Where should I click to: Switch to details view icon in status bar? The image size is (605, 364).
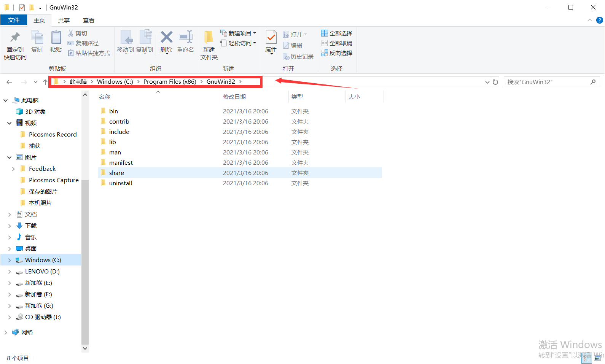(587, 358)
